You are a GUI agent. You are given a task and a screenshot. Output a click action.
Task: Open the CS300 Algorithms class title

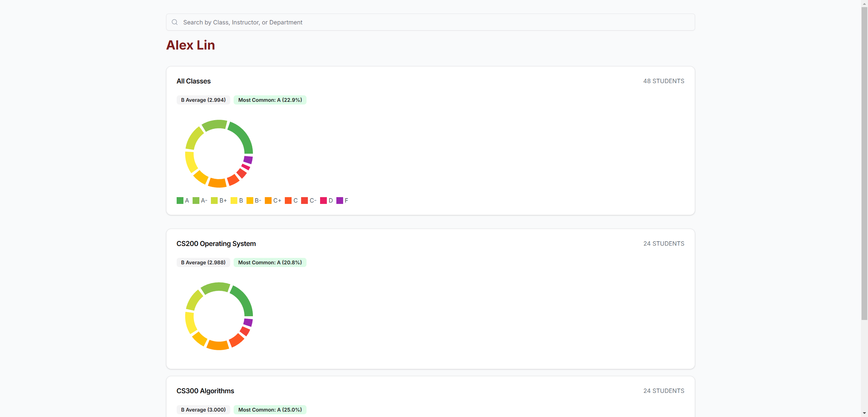point(205,391)
